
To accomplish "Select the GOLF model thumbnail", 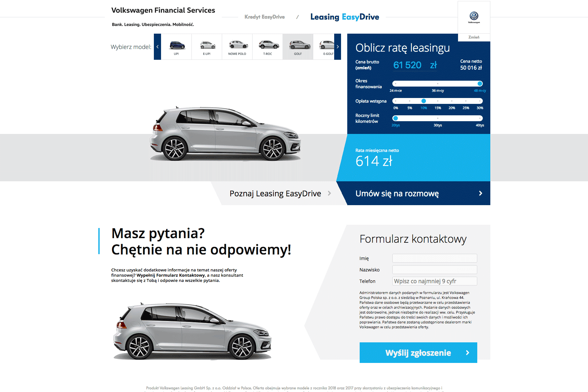I will 298,47.
